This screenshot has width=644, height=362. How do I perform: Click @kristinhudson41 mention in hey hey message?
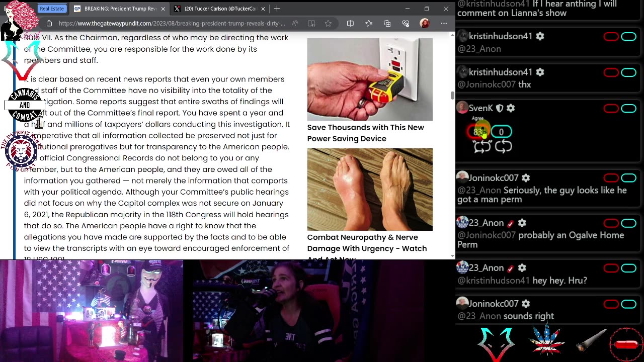(493, 281)
